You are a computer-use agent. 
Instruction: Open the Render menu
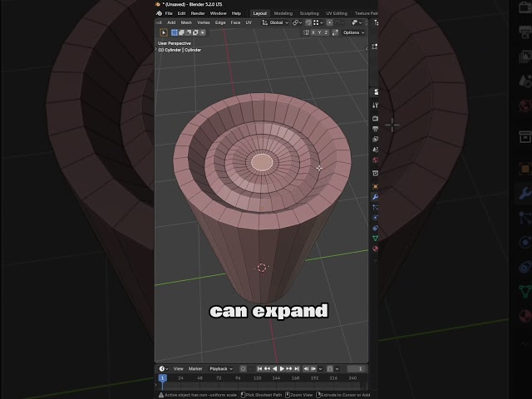point(198,13)
